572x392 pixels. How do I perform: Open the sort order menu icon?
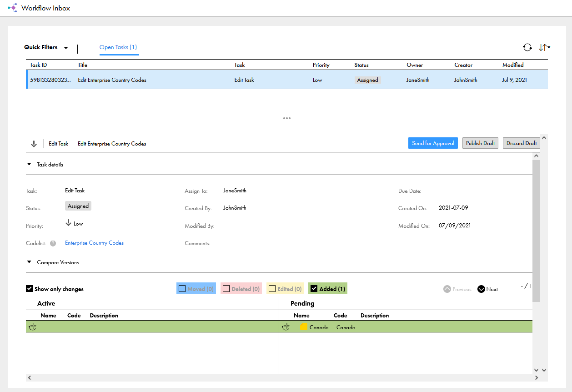(544, 47)
